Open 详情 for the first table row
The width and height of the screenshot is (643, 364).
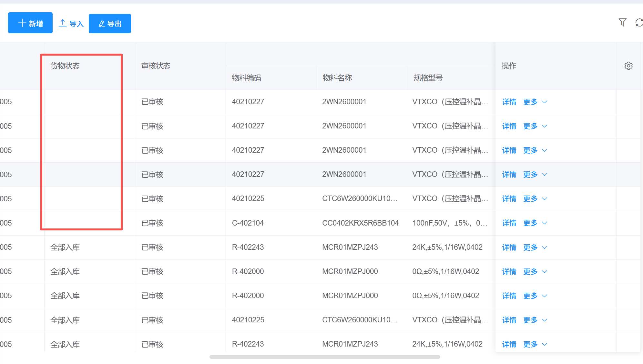pos(509,102)
